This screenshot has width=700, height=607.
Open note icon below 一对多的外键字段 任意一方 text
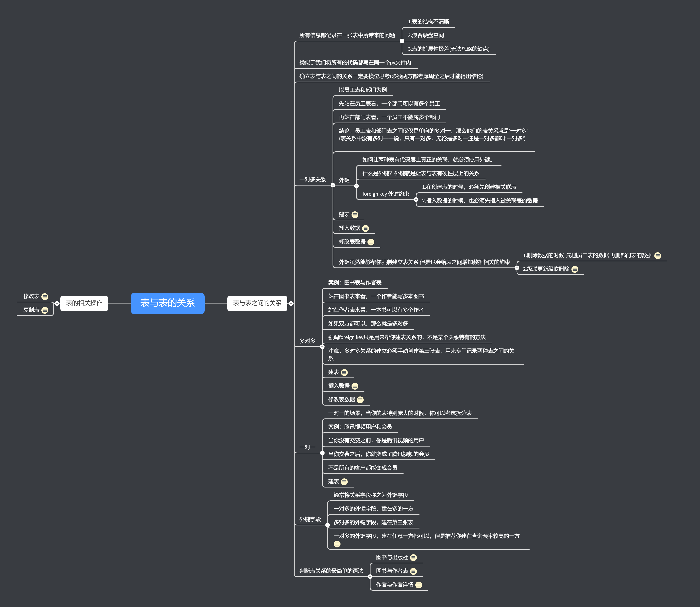[x=337, y=544]
